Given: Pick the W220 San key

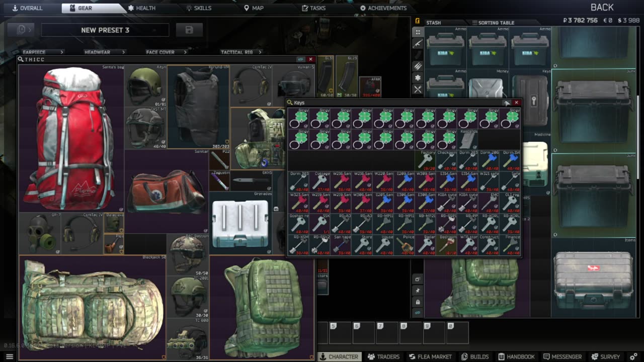Looking at the screenshot, I should 383,182.
